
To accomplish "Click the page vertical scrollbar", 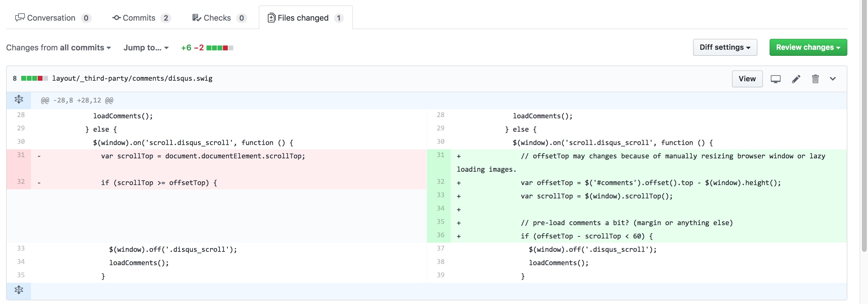I will click(x=864, y=135).
